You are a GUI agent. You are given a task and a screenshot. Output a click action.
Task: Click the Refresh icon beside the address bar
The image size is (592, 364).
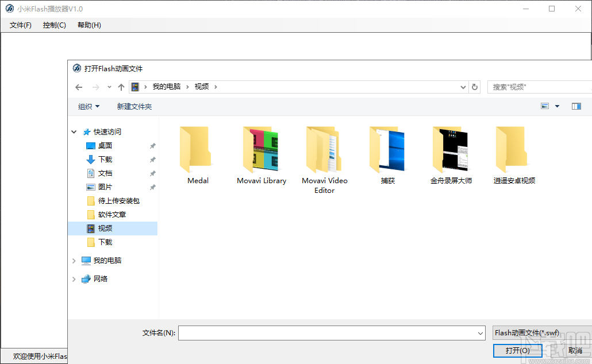[x=475, y=87]
